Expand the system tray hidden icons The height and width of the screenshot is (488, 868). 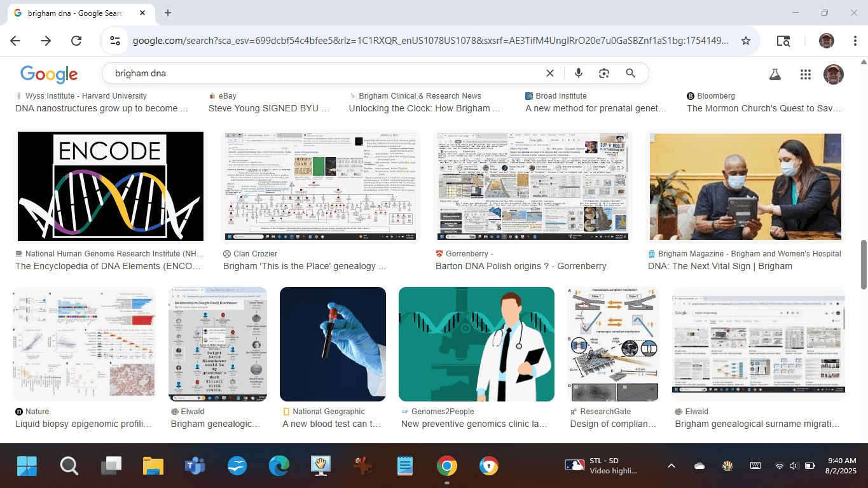tap(671, 466)
